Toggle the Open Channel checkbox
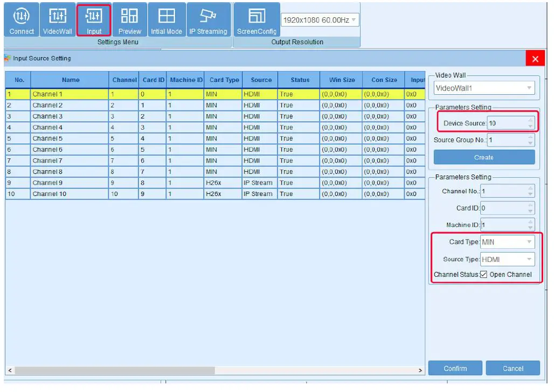Image resolution: width=554 pixels, height=392 pixels. tap(483, 275)
